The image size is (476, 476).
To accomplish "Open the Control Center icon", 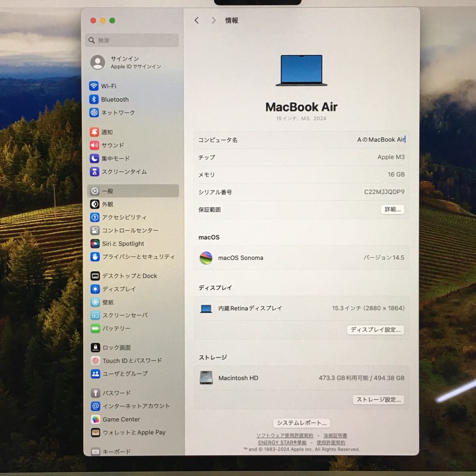I will tap(95, 230).
